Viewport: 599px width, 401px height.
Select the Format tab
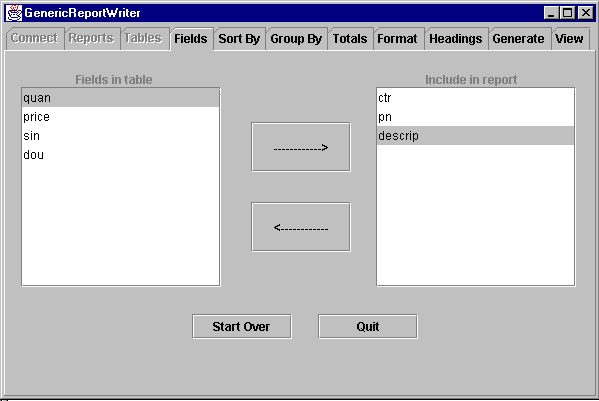[x=397, y=39]
